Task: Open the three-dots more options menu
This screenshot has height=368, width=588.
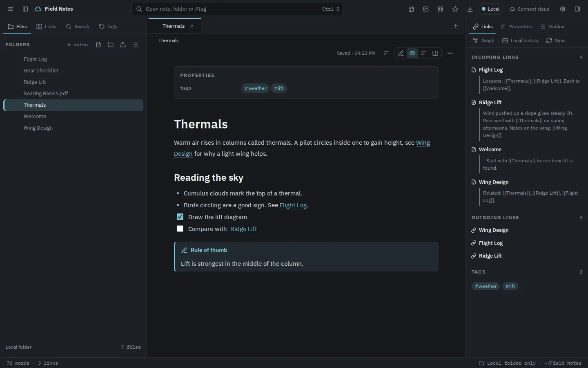Action: coord(450,53)
